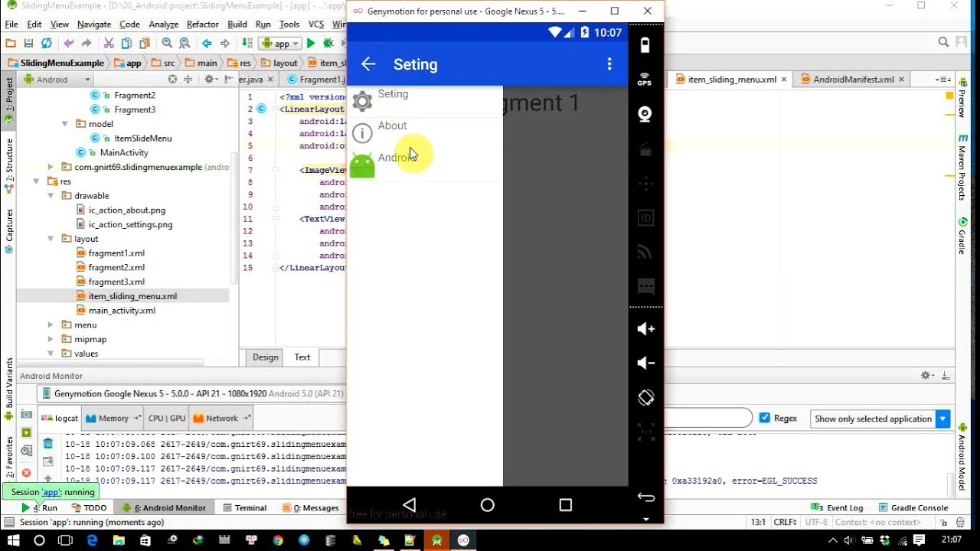Click Scroll from Source target icon
980x551 pixels.
[172, 80]
